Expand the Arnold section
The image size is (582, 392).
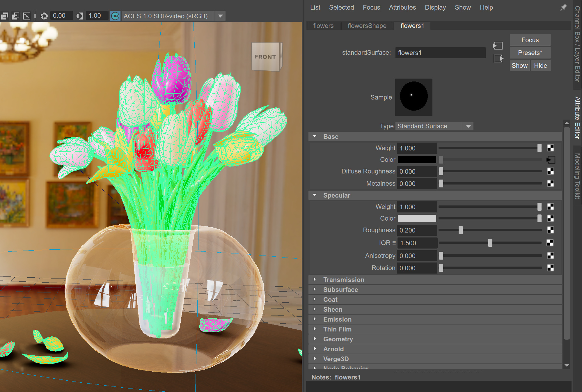coord(315,349)
